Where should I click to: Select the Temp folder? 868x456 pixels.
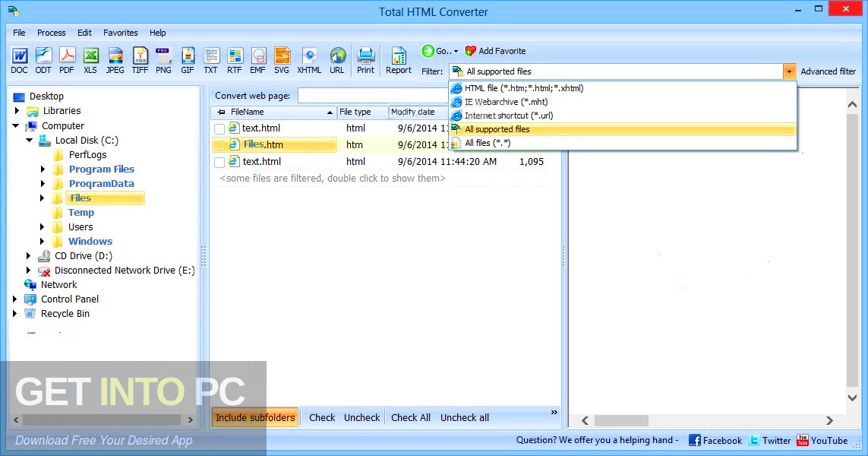click(x=80, y=212)
